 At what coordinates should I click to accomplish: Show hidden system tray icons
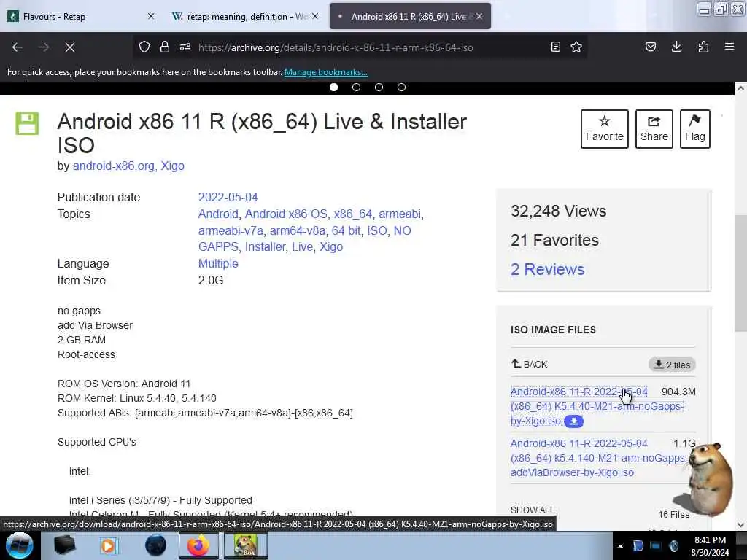coord(620,546)
